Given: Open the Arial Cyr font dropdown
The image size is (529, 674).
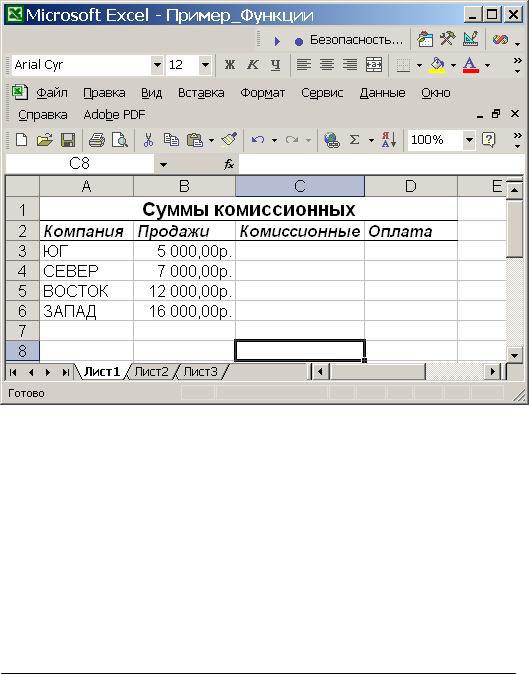Looking at the screenshot, I should coord(157,65).
